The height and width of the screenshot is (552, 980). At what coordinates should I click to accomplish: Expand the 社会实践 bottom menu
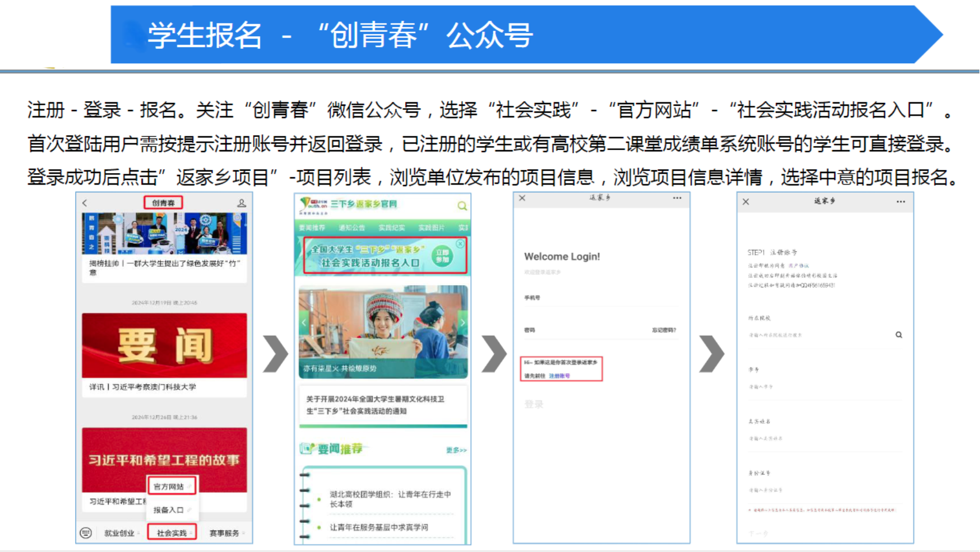coord(172,533)
